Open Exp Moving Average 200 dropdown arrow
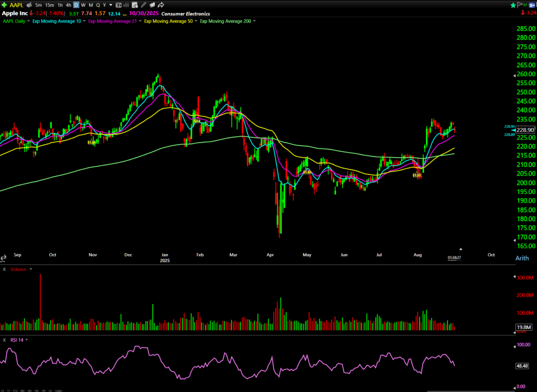 tap(254, 21)
